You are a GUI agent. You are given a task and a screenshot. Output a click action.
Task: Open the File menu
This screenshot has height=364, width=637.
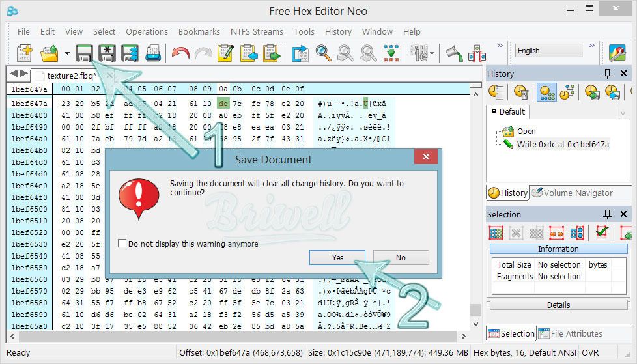coord(23,32)
